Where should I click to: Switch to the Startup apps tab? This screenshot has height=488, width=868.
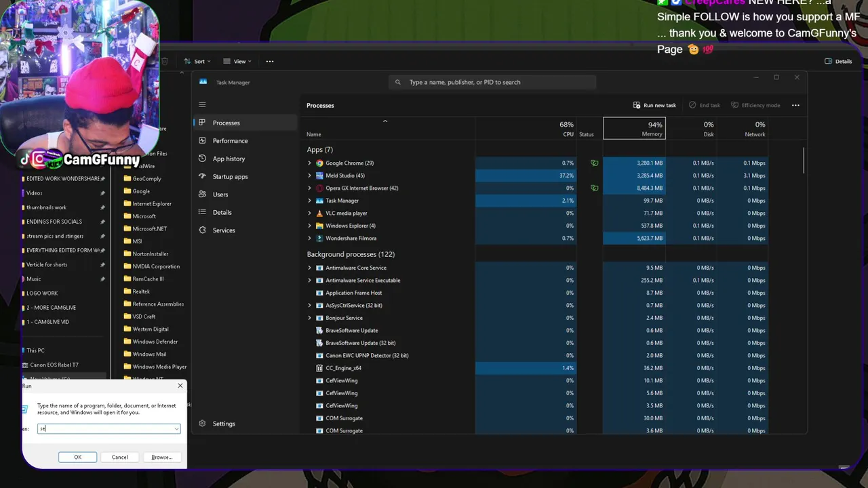click(245, 176)
